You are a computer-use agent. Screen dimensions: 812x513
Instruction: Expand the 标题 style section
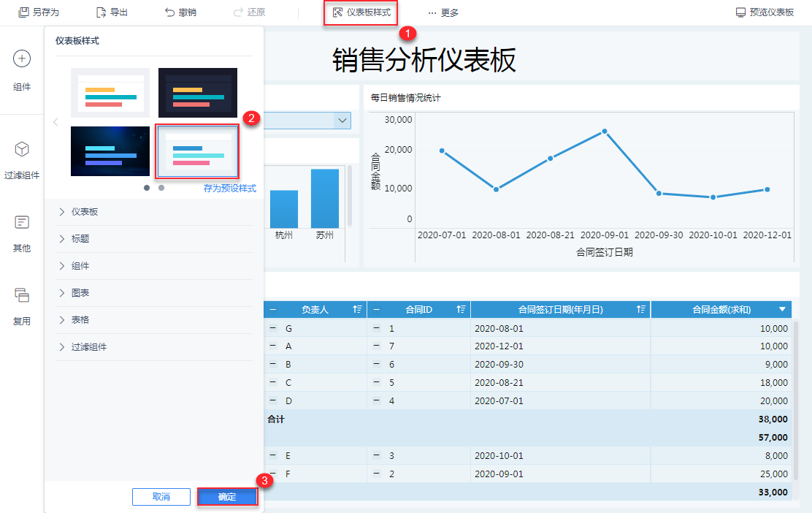(x=154, y=239)
